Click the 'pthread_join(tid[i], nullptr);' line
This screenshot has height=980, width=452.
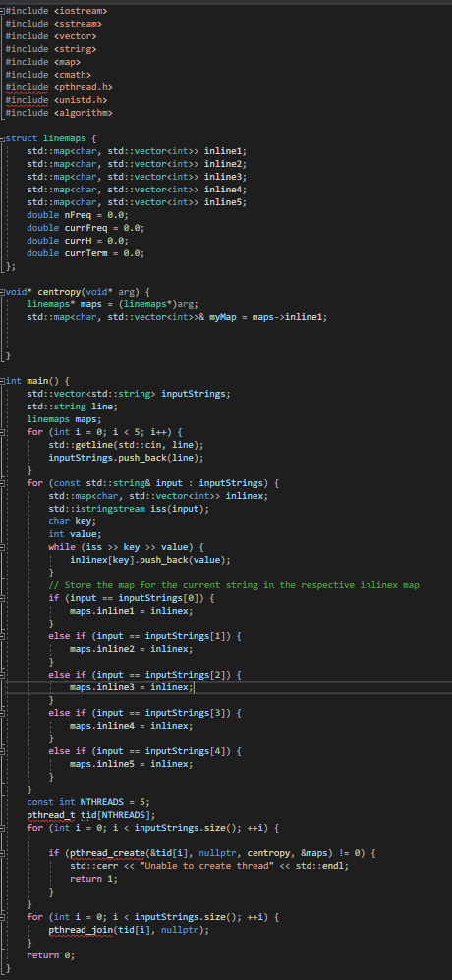tap(129, 930)
